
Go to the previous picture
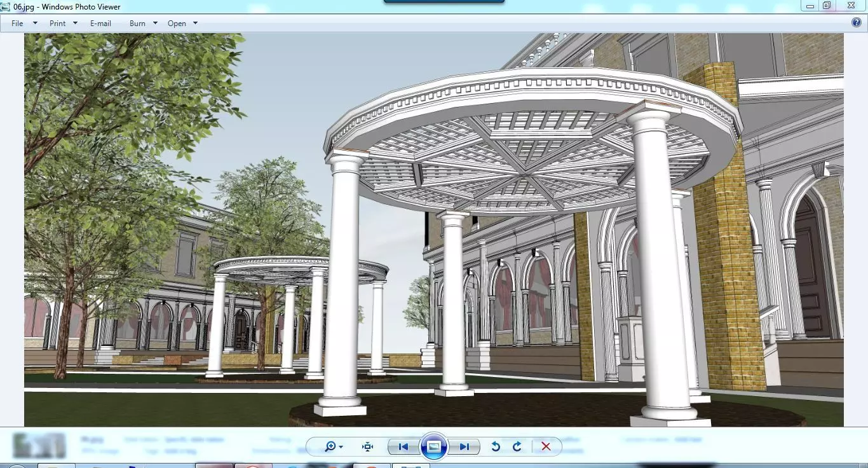pyautogui.click(x=403, y=446)
